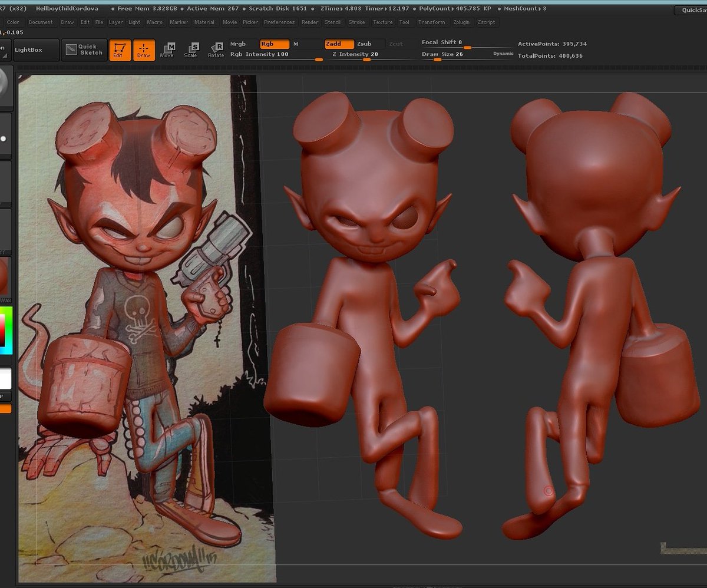Open the Picker menu
This screenshot has width=707, height=588.
250,22
